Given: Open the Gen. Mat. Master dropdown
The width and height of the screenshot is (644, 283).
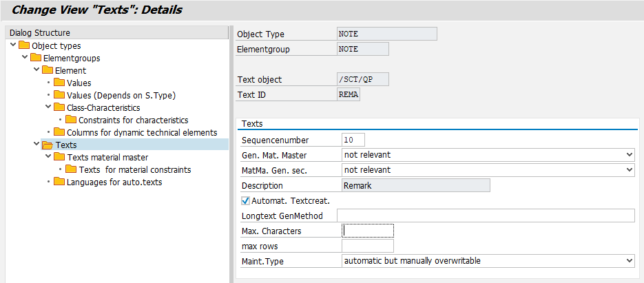Looking at the screenshot, I should (x=630, y=155).
